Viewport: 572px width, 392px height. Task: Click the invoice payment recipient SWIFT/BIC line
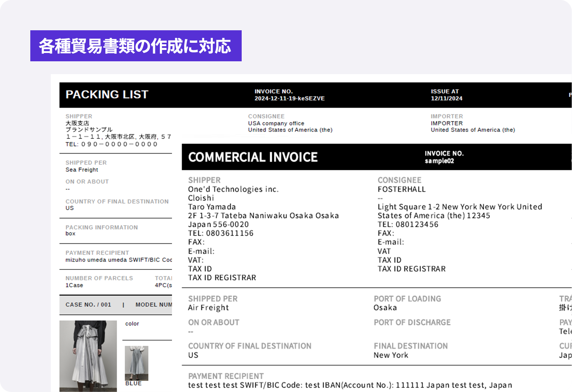[x=350, y=385]
